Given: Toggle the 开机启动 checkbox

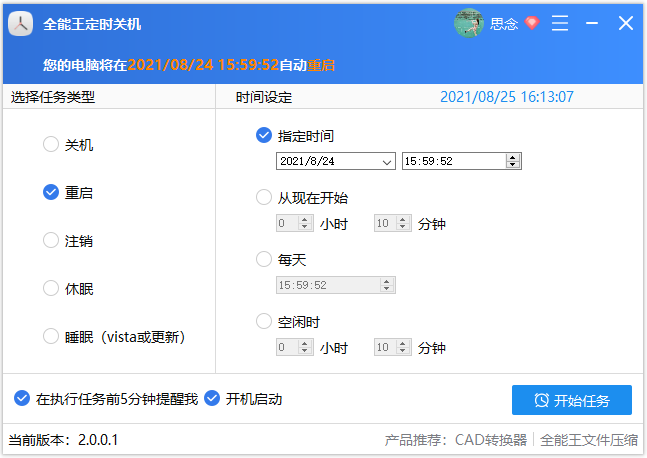Looking at the screenshot, I should pos(243,399).
